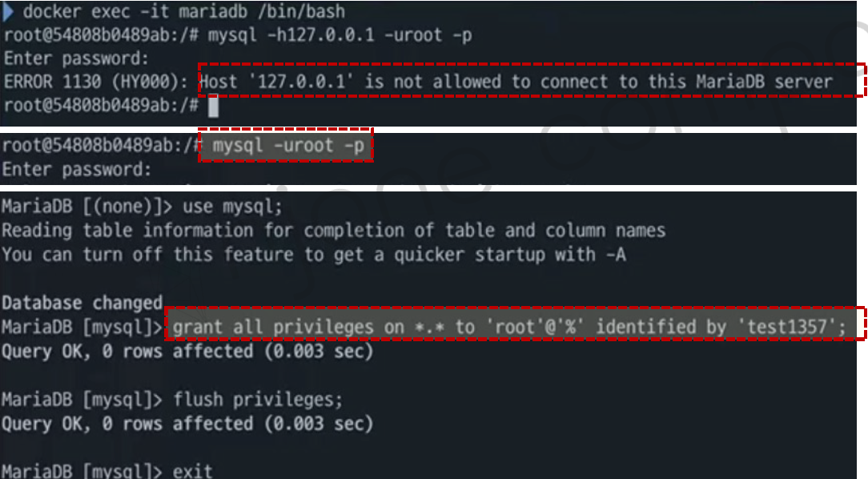Click the mysql -h127.0.0.1 -uroot -p command
This screenshot has width=868, height=479.
coord(340,35)
